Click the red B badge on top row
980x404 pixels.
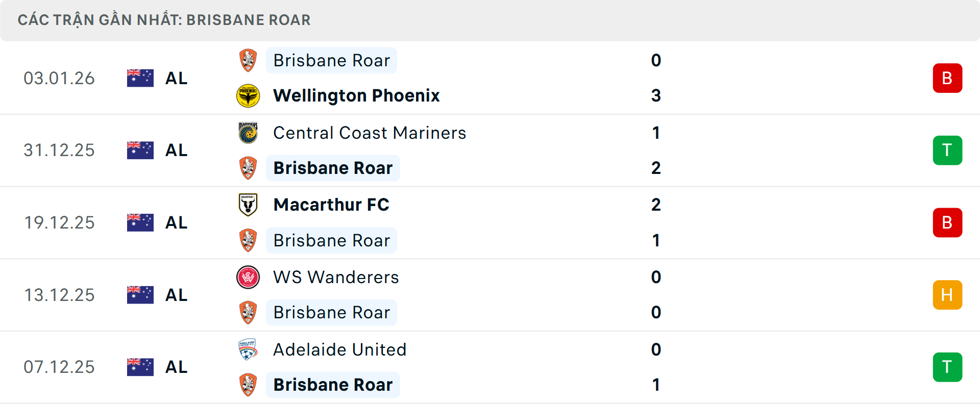(947, 78)
